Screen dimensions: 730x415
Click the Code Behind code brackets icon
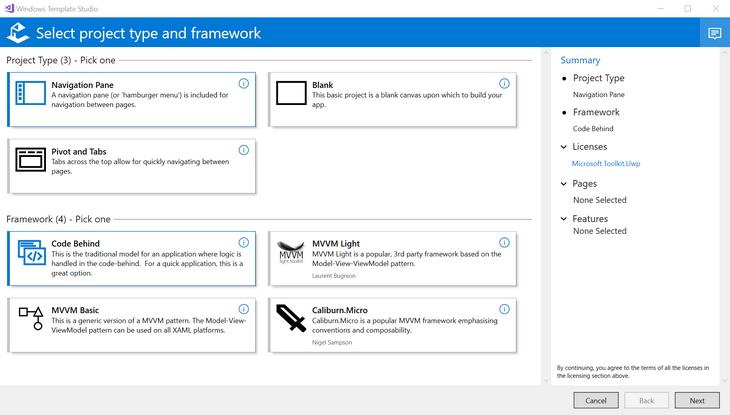(x=32, y=252)
